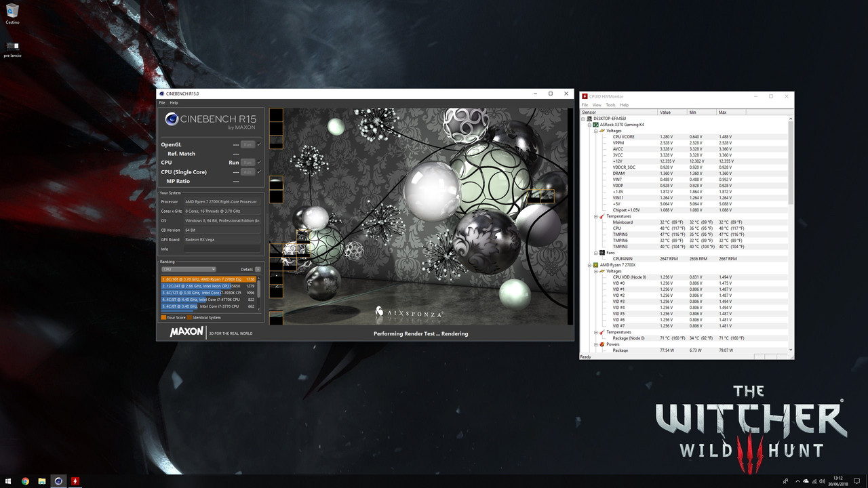Screen dimensions: 868x488
Task: Click the OpenGL Run button
Action: [248, 144]
